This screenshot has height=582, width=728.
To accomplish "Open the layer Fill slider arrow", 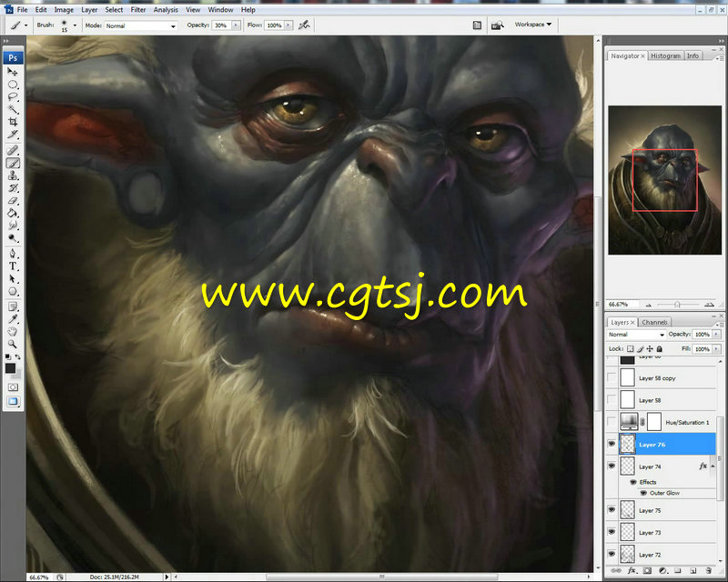I will coord(716,348).
